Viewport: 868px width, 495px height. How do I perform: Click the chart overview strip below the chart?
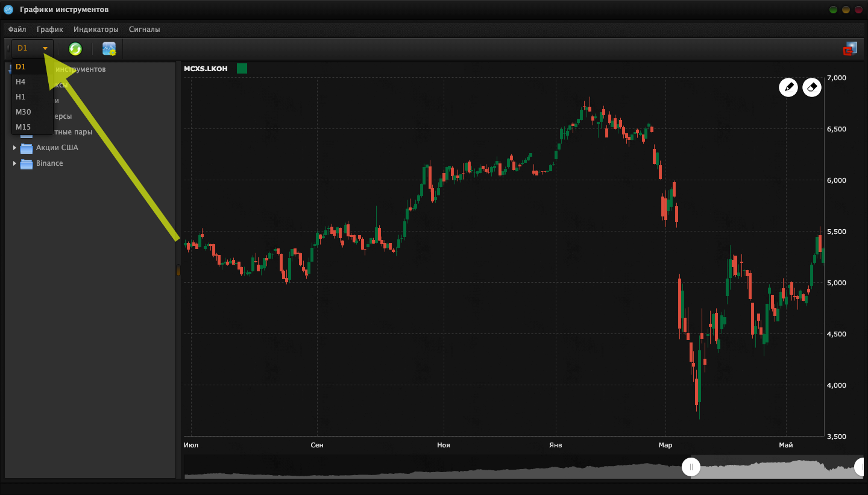coord(523,467)
